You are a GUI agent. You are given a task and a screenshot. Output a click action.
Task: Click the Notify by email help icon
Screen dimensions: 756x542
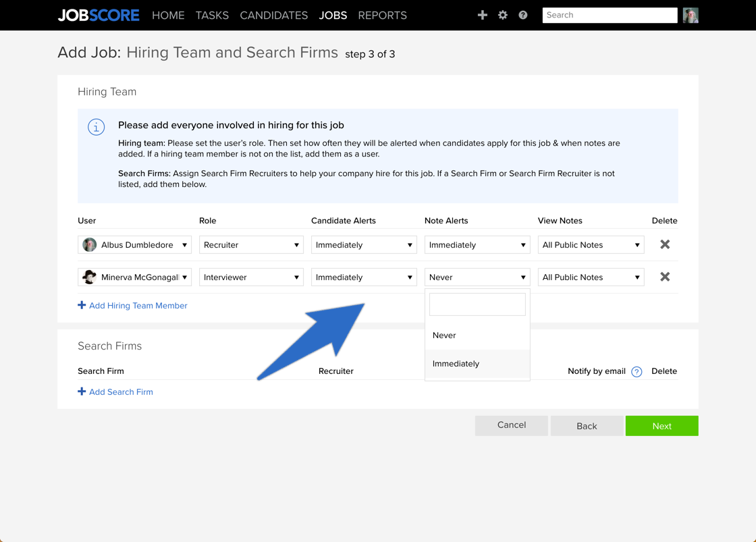(637, 372)
